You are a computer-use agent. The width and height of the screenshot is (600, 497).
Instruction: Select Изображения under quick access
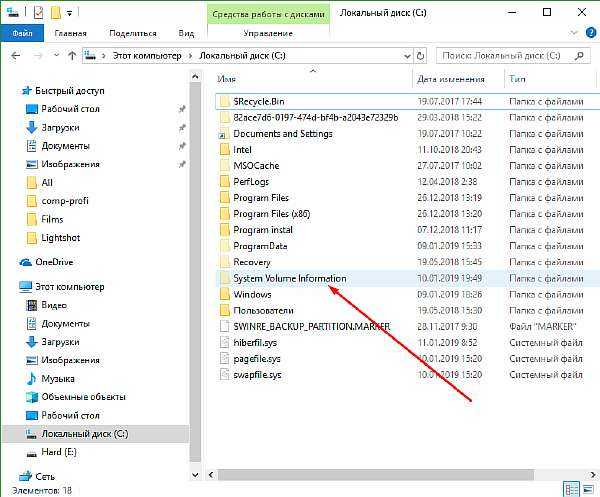point(70,164)
